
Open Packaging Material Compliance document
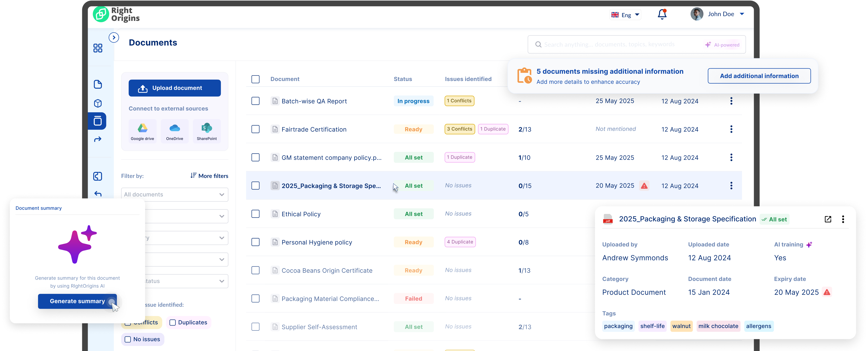point(330,299)
